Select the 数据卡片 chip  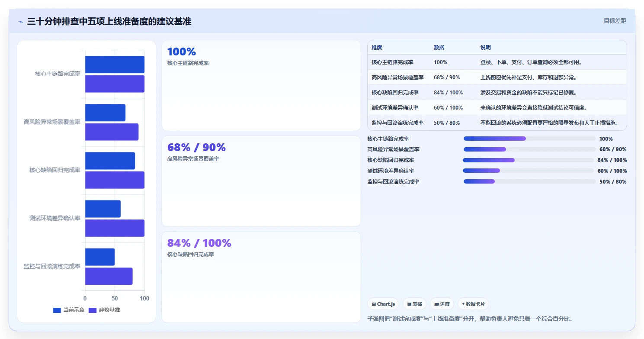[474, 304]
